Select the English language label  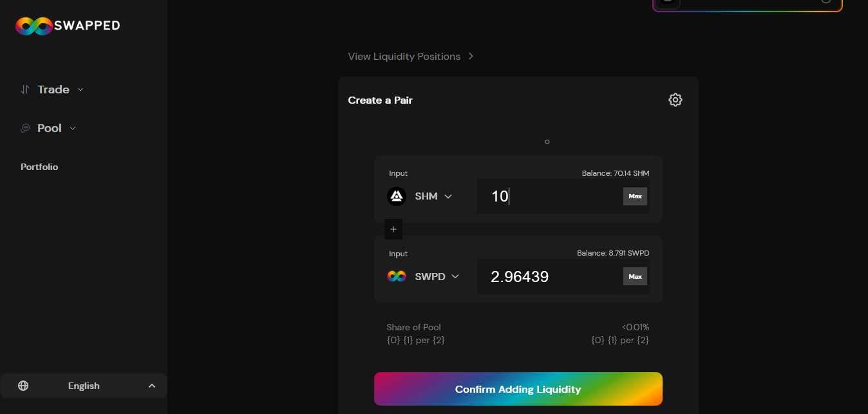point(84,386)
